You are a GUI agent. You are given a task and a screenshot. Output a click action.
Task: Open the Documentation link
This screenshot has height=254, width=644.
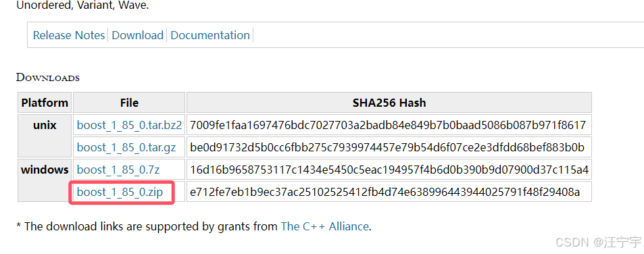coord(210,35)
